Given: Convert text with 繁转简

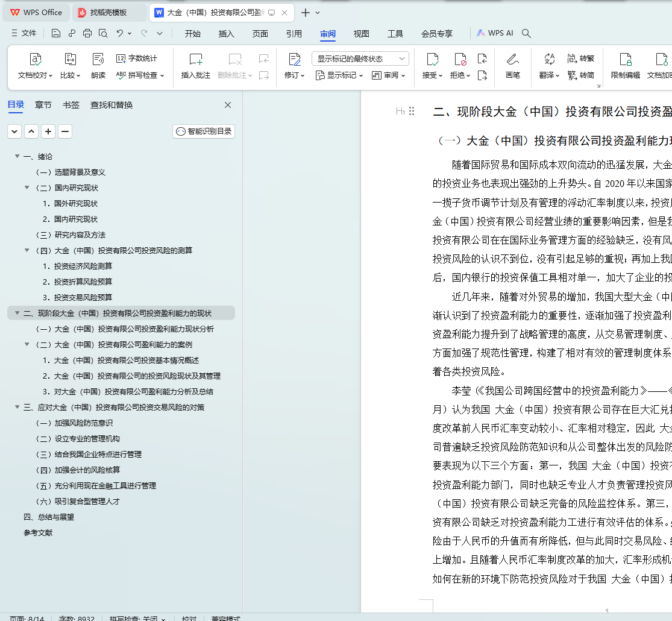Looking at the screenshot, I should pyautogui.click(x=581, y=75).
